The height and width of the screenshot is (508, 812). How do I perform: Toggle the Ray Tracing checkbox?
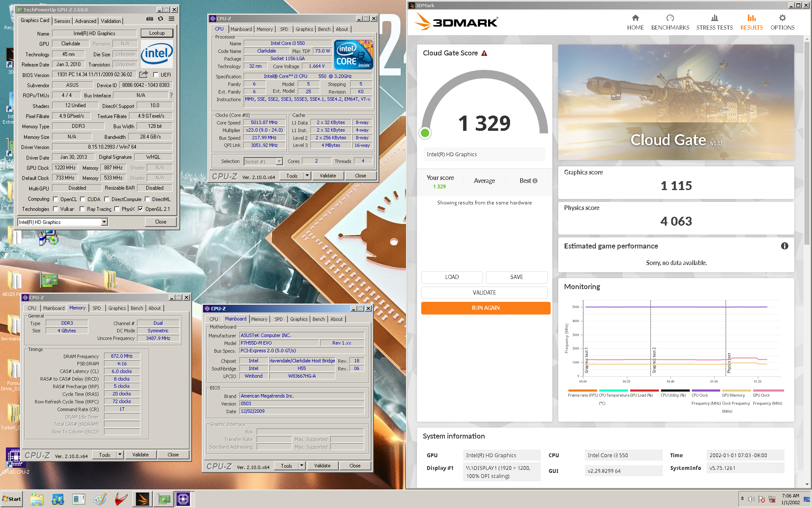[82, 209]
